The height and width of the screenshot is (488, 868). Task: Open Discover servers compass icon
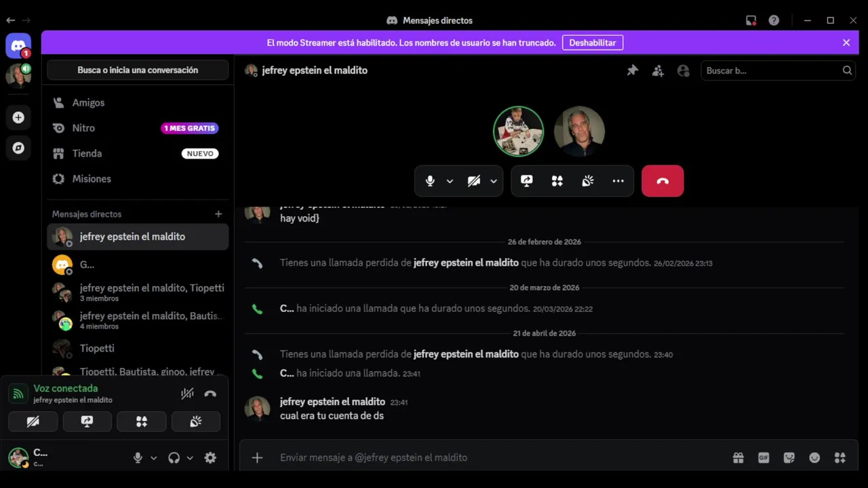coord(18,148)
